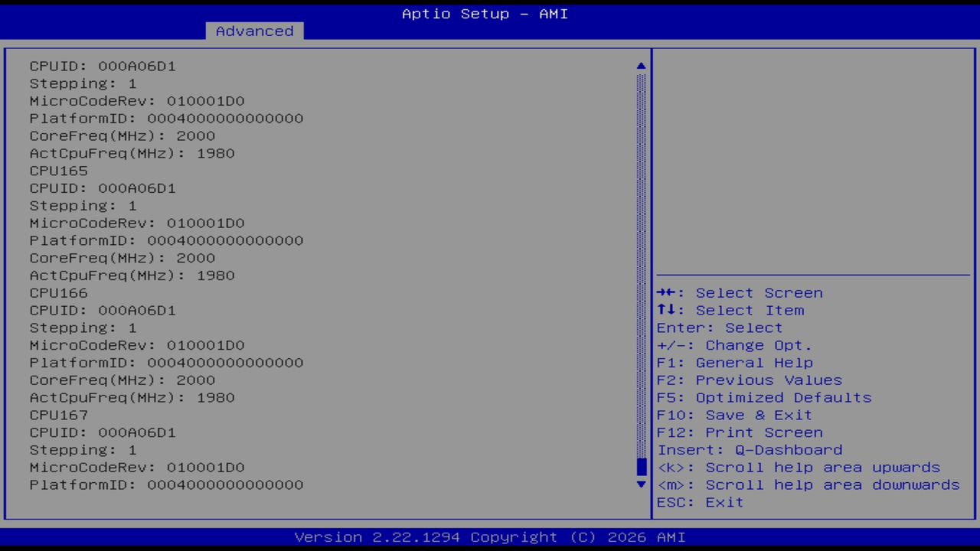Select the CPU165 entry
The height and width of the screenshot is (551, 980).
click(x=58, y=171)
